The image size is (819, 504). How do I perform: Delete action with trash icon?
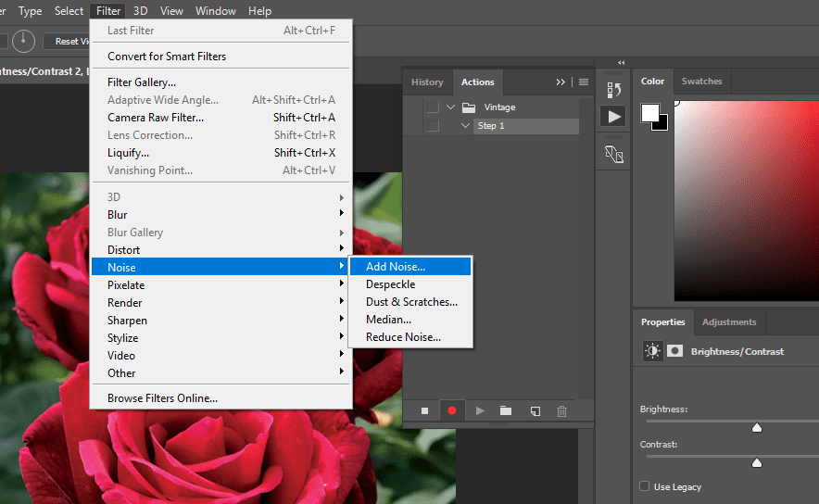561,411
